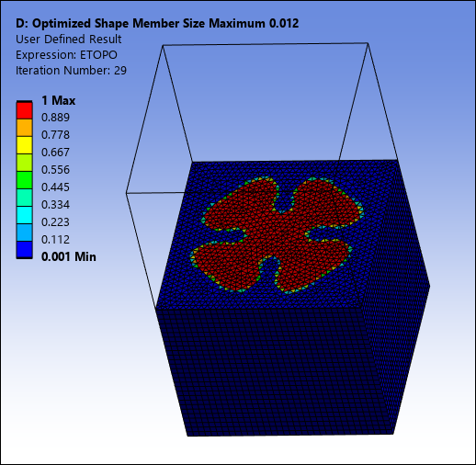Click the '0.223' legend value
Image resolution: width=476 pixels, height=465 pixels.
(x=55, y=222)
